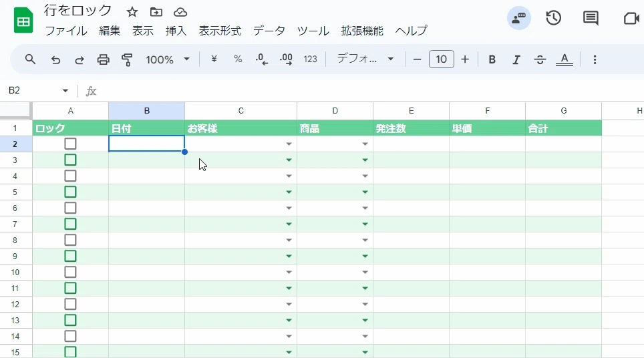Open the 商品 dropdown in row 2
This screenshot has height=358, width=644.
coord(365,144)
